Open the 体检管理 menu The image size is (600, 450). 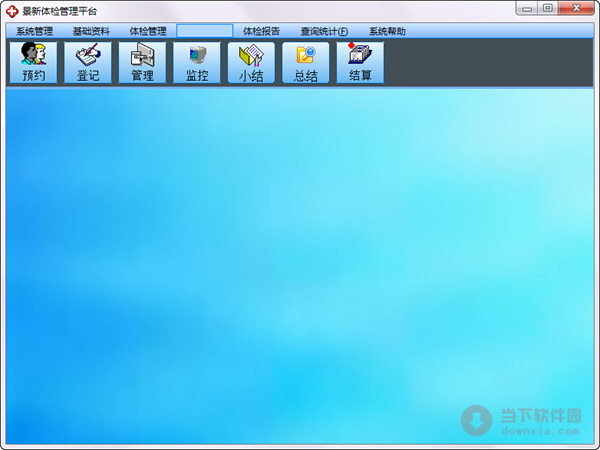pyautogui.click(x=148, y=31)
